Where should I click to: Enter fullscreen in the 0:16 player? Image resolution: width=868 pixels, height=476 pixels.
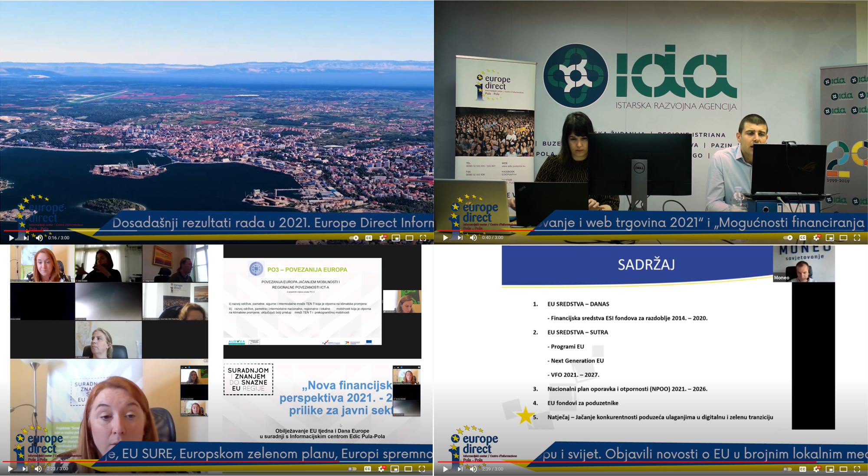tap(423, 238)
